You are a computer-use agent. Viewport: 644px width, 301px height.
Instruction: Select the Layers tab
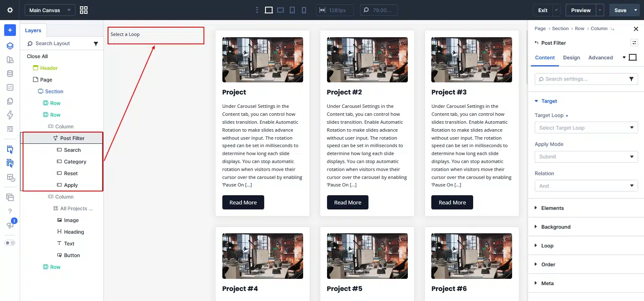pos(33,31)
